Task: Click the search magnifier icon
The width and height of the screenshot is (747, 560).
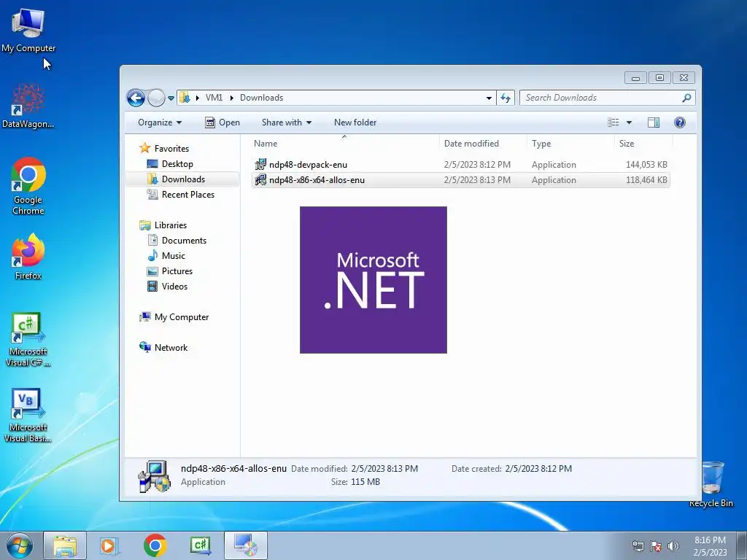Action: [686, 98]
